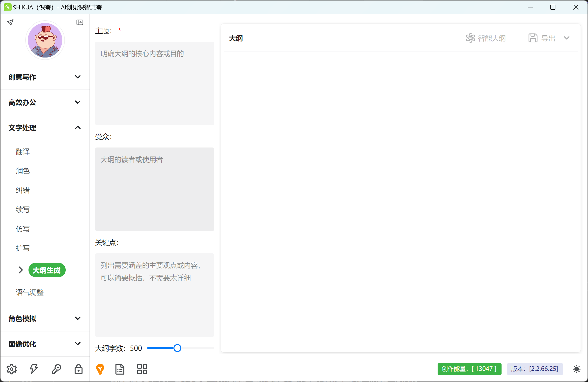Select 语气调整 in the sidebar
Viewport: 588px width, 382px height.
[30, 292]
